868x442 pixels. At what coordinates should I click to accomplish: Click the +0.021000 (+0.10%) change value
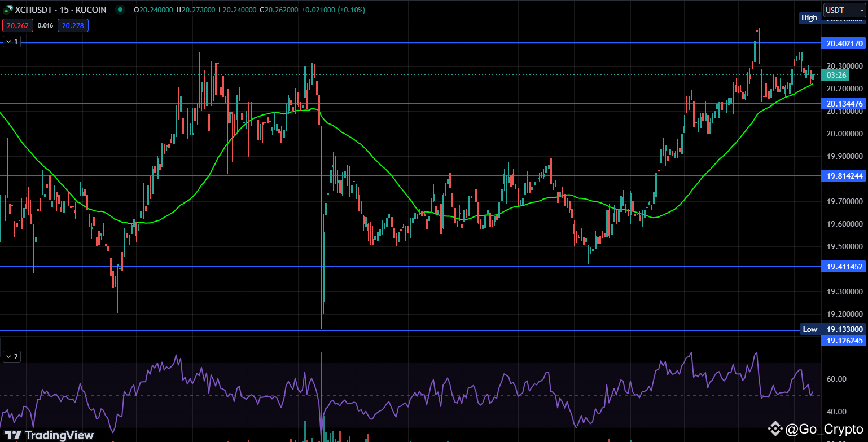[333, 10]
